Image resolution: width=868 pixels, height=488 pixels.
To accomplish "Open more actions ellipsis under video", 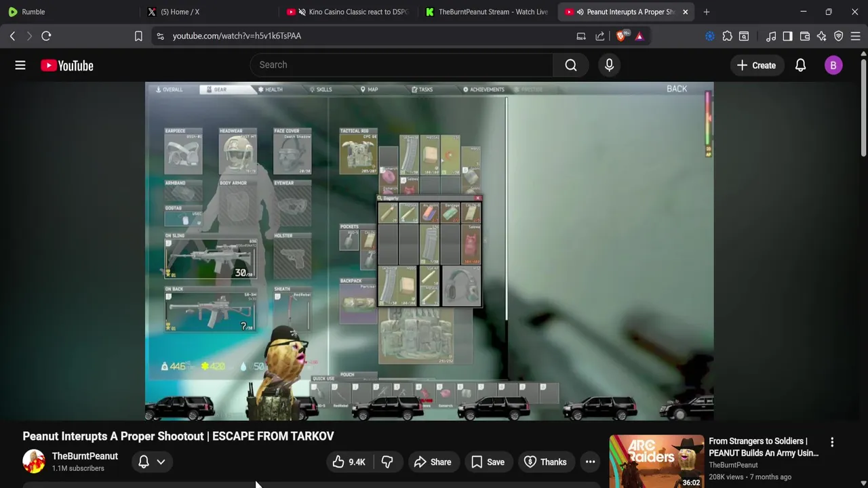I will pos(591,462).
